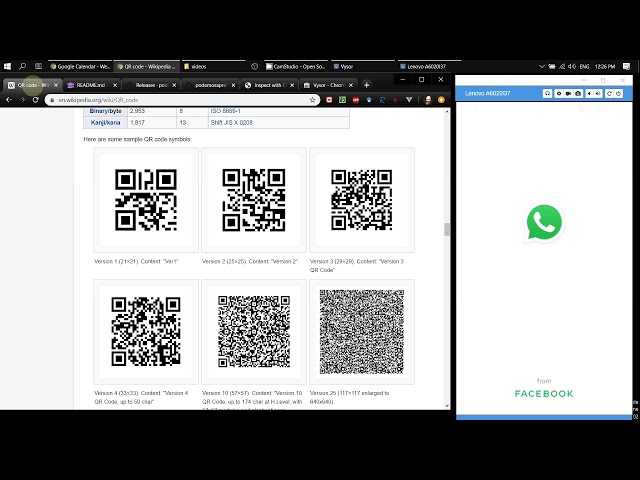Close the Releases tab
640x480 pixels.
pyautogui.click(x=174, y=85)
